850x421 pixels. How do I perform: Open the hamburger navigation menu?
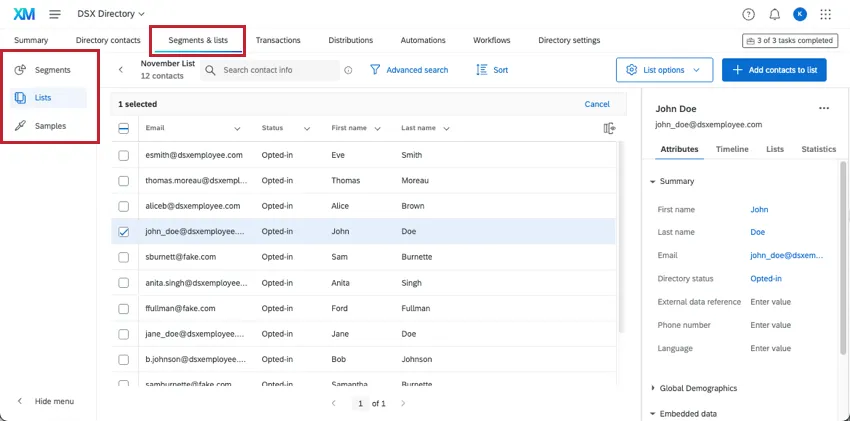click(x=54, y=14)
